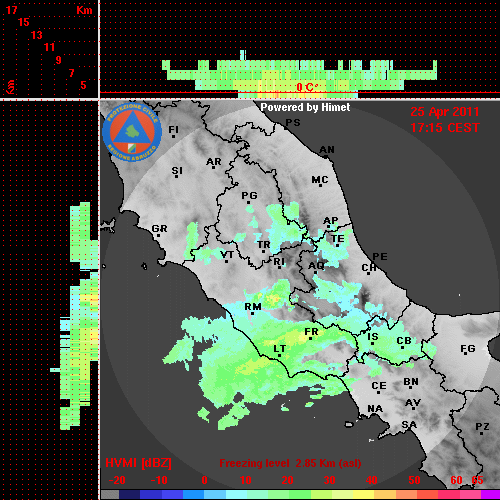Click the SA city label
The height and width of the screenshot is (500, 500).
409,425
